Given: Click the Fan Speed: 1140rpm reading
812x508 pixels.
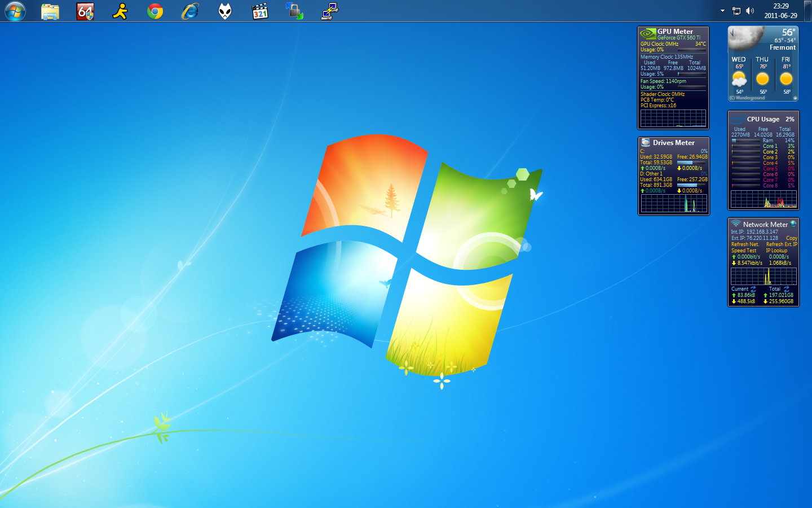Looking at the screenshot, I should (x=663, y=81).
